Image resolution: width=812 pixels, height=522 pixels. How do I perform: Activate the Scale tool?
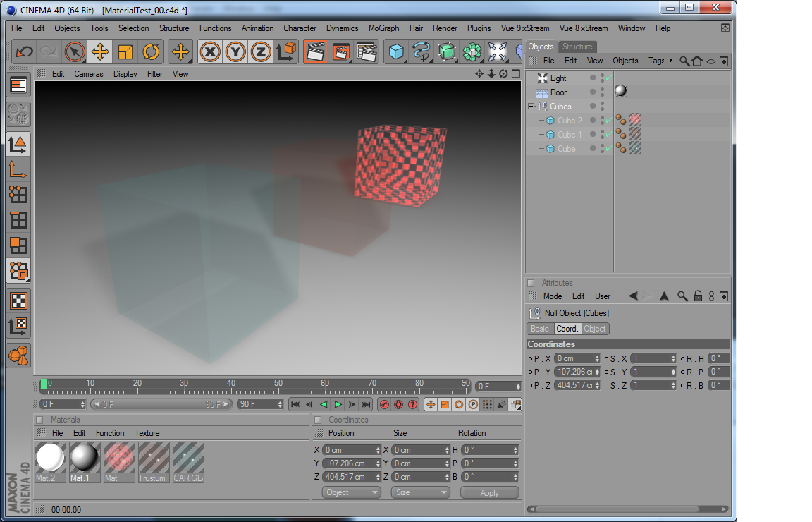[x=124, y=51]
